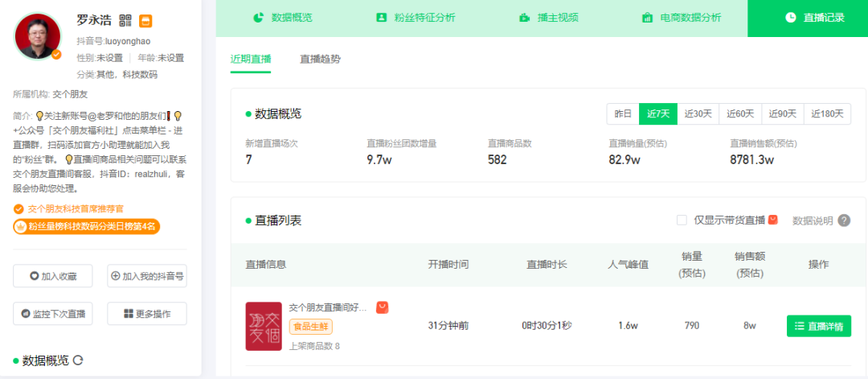Enable the 仅显示带货直播 checkbox
The image size is (868, 379).
click(x=682, y=220)
